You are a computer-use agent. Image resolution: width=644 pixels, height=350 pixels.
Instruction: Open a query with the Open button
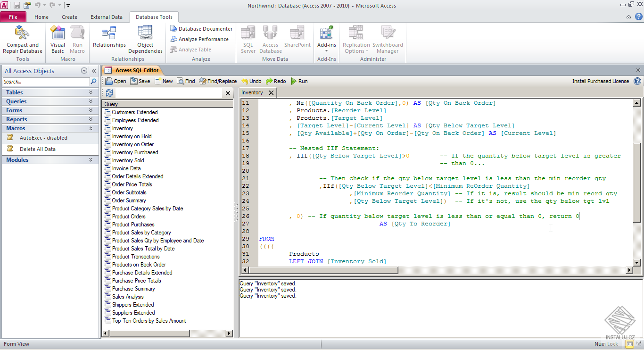click(x=116, y=81)
